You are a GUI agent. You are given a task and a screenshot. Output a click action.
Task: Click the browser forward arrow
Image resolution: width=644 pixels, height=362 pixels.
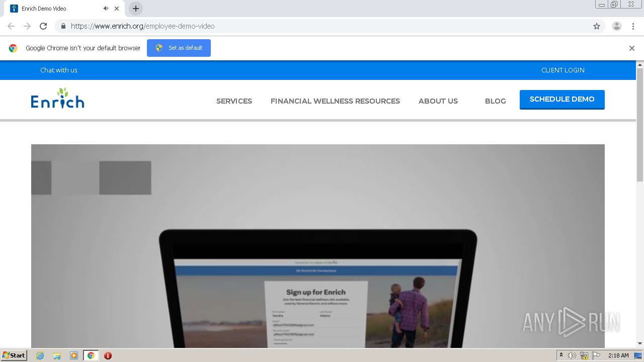pyautogui.click(x=27, y=26)
